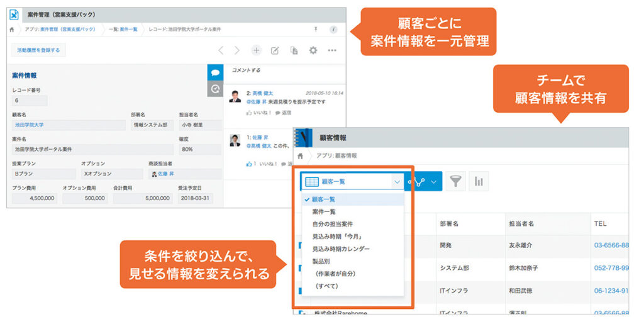
Task: Go to home via 案件管理 breadcrumb house icon
Action: point(12,30)
